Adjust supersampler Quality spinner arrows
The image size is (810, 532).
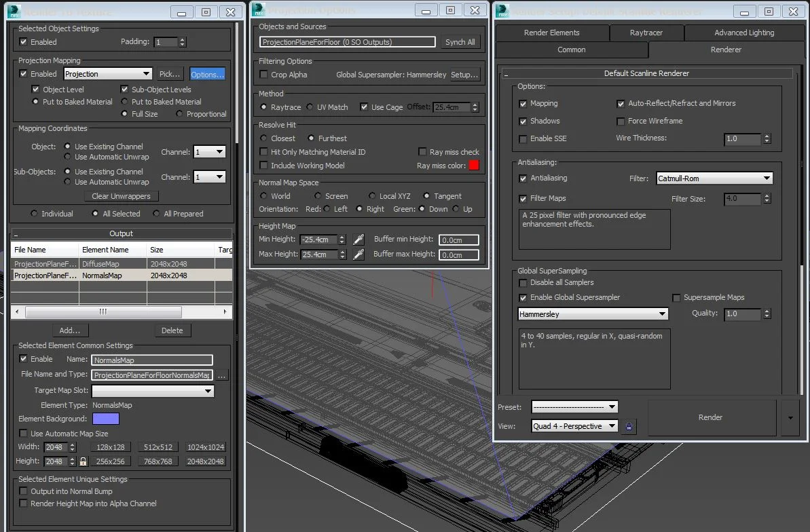click(x=767, y=313)
